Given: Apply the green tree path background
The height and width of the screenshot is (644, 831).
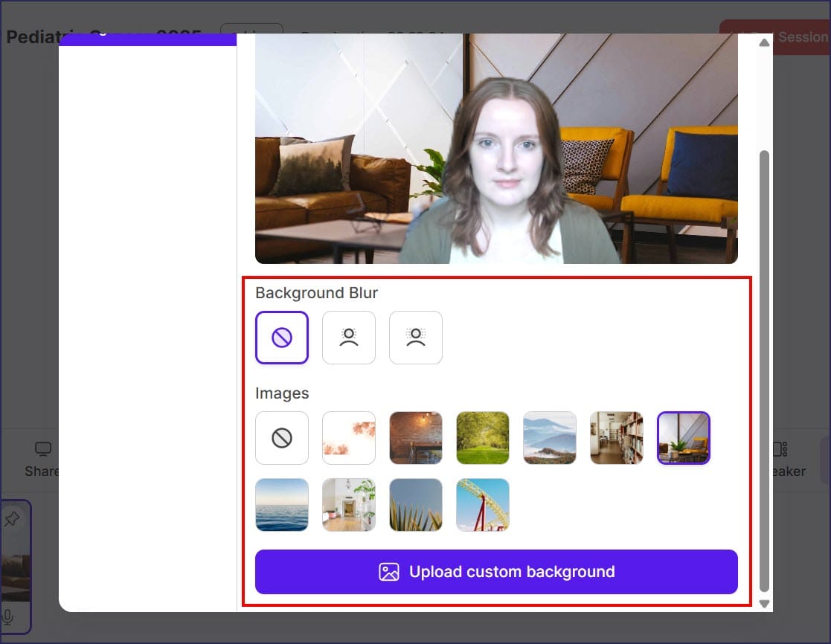Looking at the screenshot, I should 482,438.
